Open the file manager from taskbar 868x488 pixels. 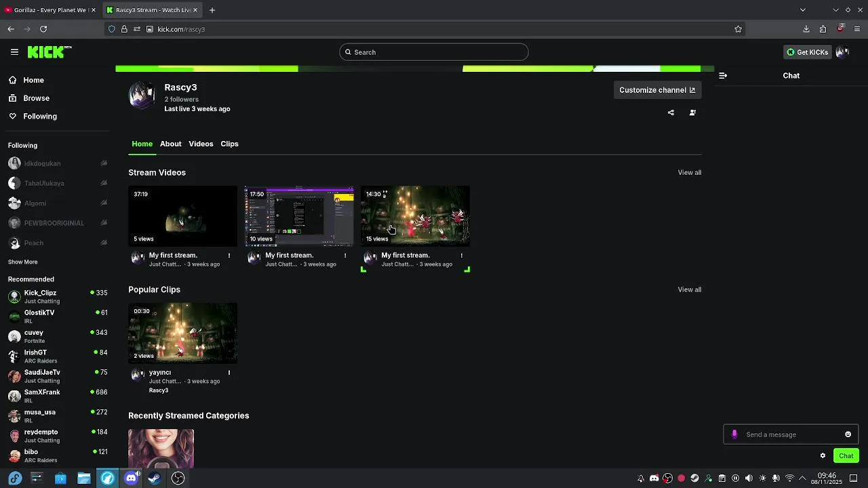point(84,478)
